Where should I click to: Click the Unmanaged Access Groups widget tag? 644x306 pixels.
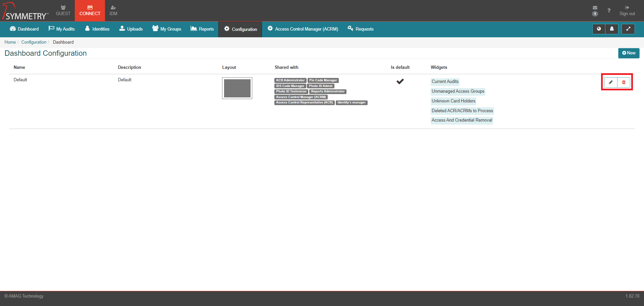458,91
